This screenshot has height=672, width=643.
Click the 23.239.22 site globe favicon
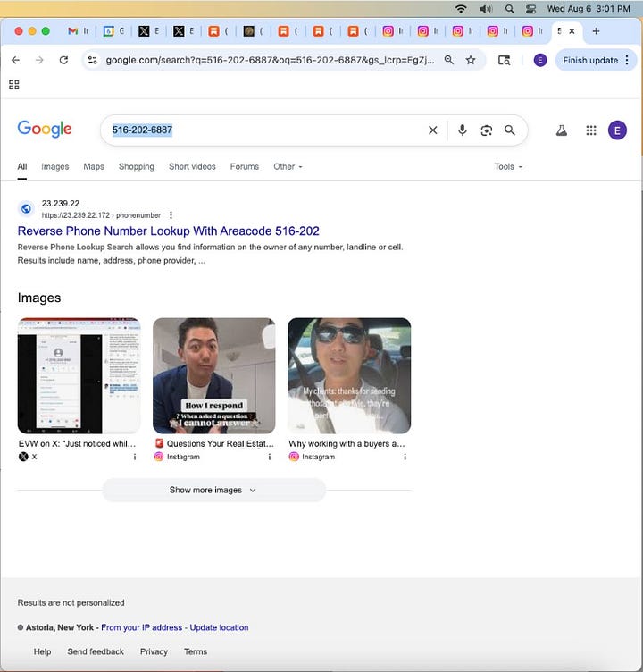pos(26,209)
